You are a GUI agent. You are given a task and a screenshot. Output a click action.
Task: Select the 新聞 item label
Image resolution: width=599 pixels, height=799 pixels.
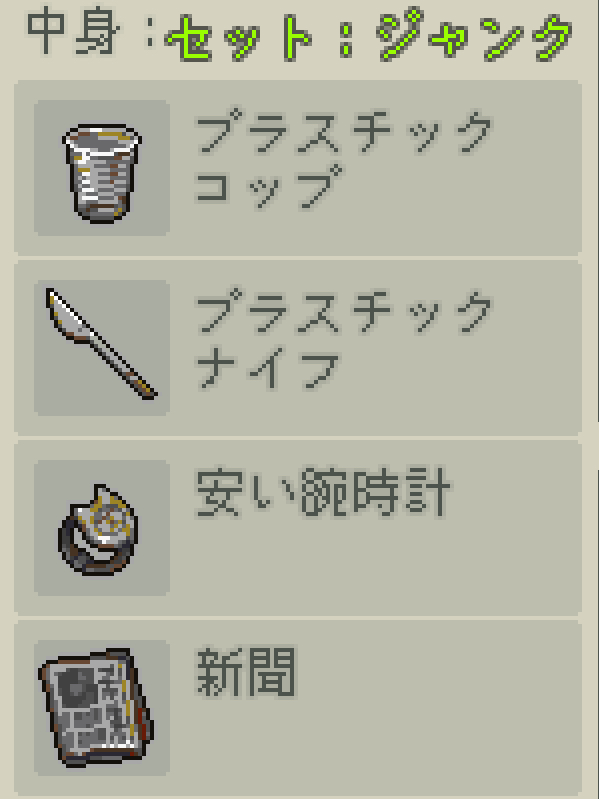(246, 672)
